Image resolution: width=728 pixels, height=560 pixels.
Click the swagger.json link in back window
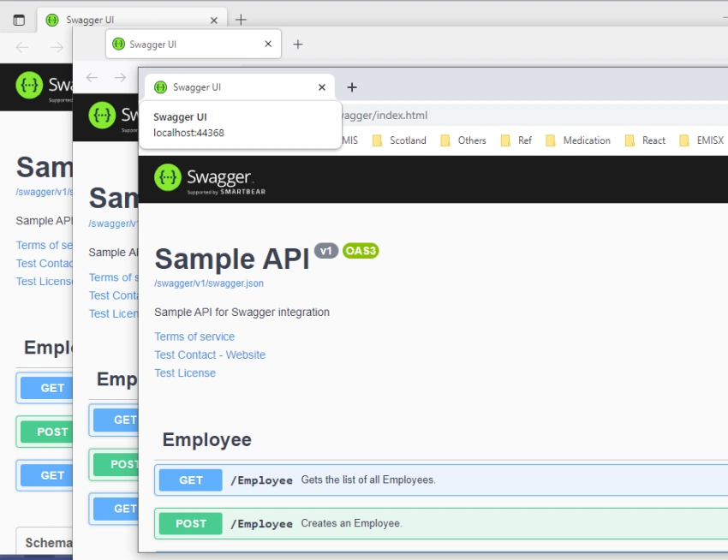tap(44, 192)
